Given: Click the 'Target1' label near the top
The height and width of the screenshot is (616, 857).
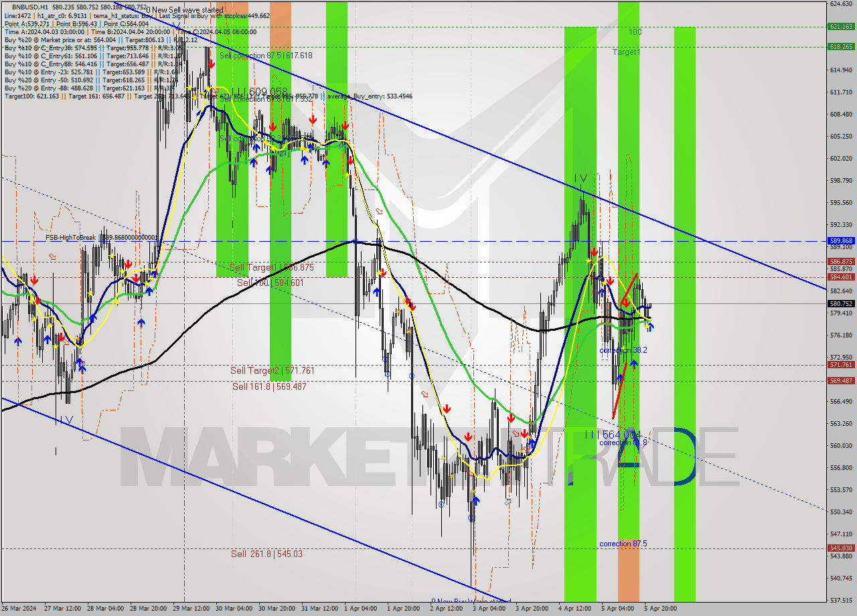Looking at the screenshot, I should point(626,52).
